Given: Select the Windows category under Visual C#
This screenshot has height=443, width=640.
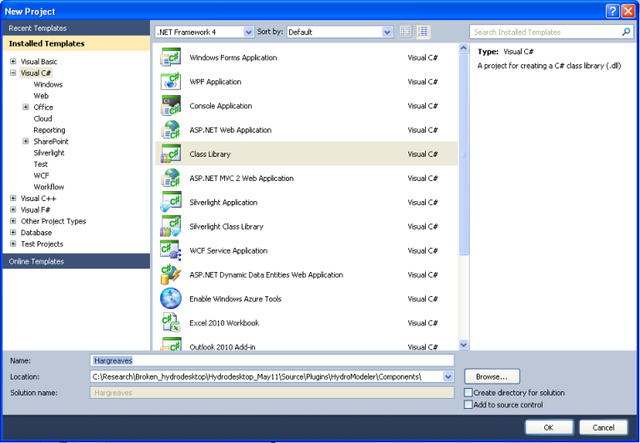Looking at the screenshot, I should [x=48, y=85].
